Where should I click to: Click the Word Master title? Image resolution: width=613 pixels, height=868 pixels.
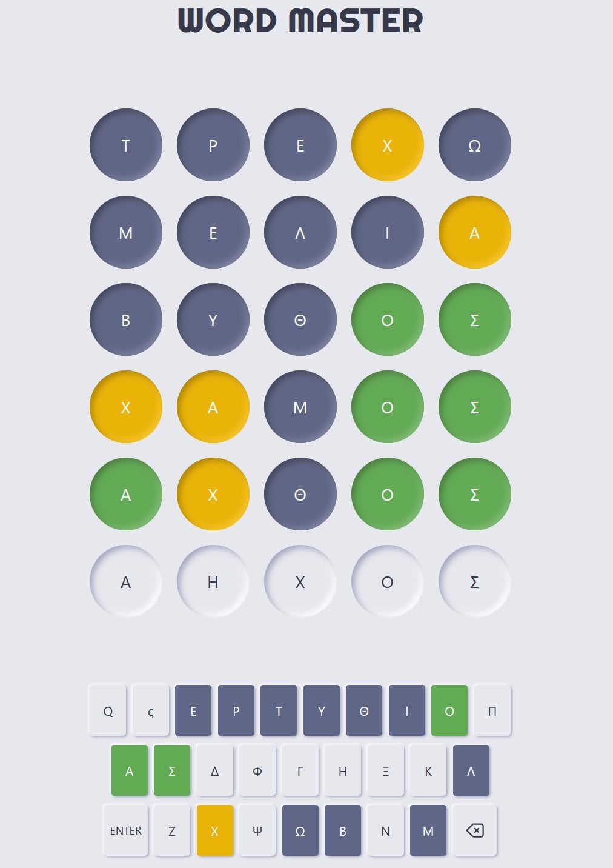tap(300, 20)
